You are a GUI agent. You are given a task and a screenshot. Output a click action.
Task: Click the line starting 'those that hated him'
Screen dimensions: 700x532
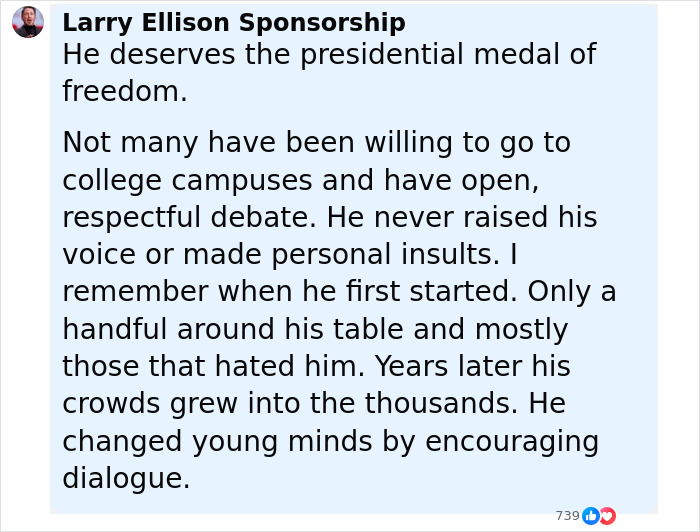point(316,366)
